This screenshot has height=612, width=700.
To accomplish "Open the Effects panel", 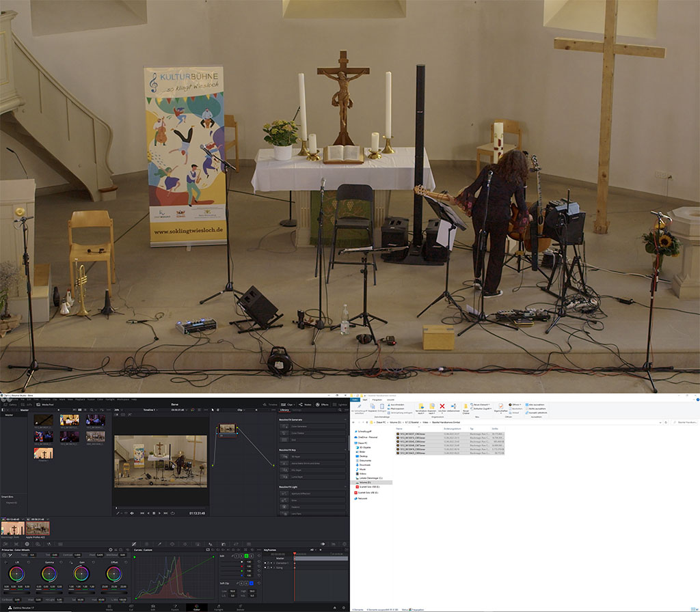I will click(x=323, y=404).
